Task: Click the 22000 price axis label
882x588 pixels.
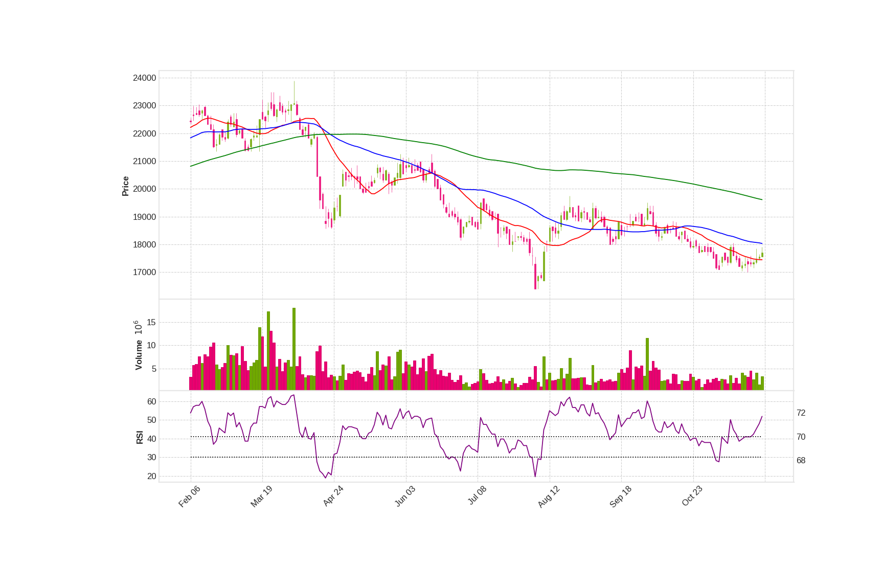Action: (x=144, y=134)
